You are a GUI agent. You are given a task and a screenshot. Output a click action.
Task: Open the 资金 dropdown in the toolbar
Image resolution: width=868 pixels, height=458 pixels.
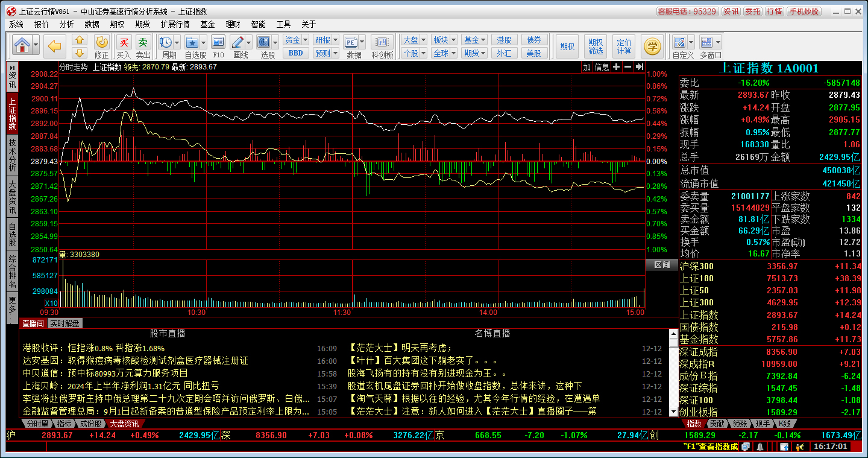[x=295, y=40]
